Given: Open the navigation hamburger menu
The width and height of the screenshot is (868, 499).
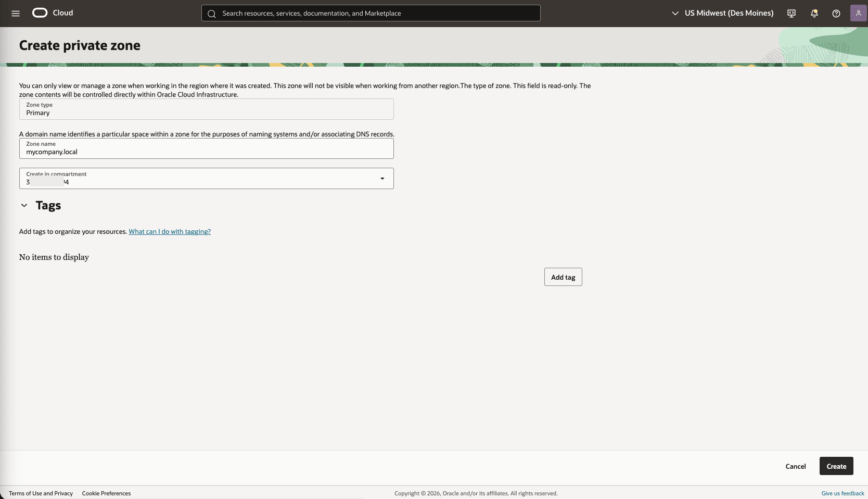Looking at the screenshot, I should [x=15, y=13].
